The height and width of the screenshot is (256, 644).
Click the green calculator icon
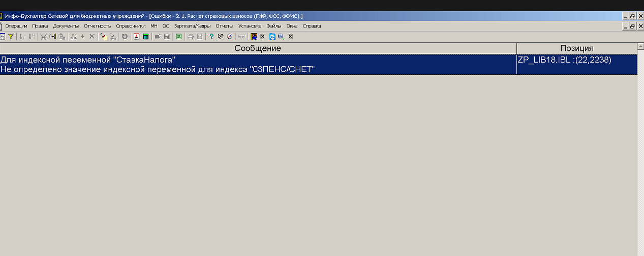145,37
